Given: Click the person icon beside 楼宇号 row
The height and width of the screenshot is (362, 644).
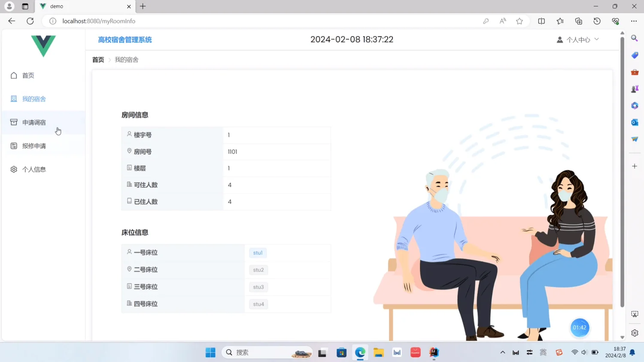Looking at the screenshot, I should pos(129,134).
